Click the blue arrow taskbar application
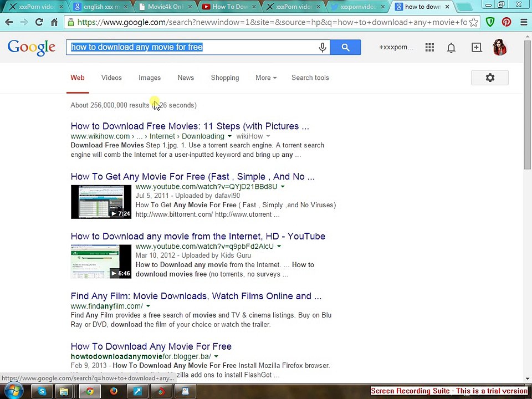The width and height of the screenshot is (532, 399). click(x=137, y=392)
